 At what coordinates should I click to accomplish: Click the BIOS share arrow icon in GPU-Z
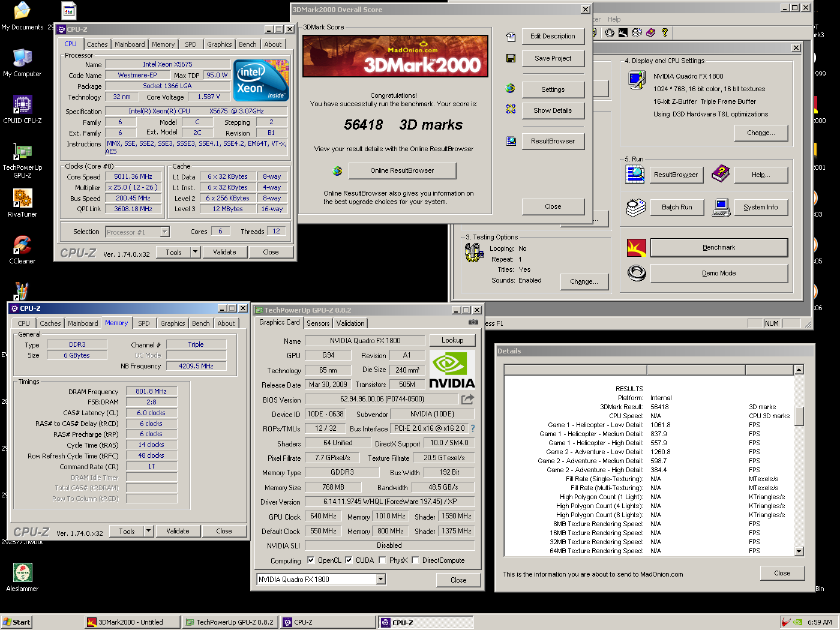pos(468,399)
